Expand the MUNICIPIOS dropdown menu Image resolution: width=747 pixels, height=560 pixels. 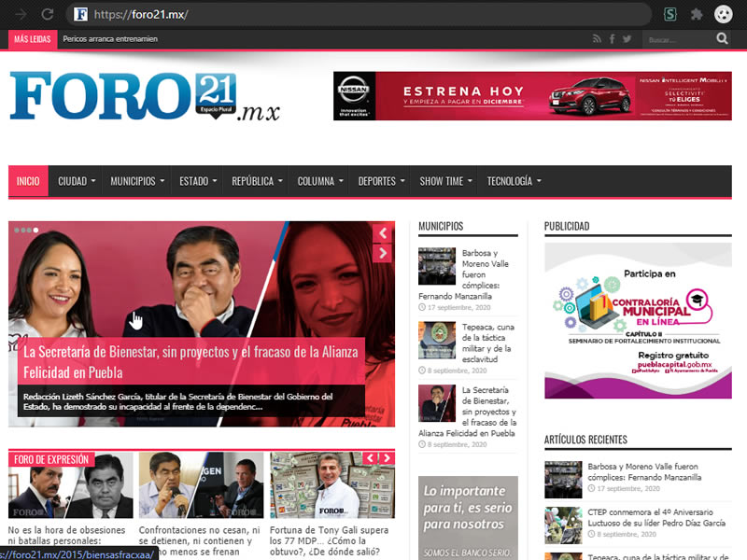137,181
